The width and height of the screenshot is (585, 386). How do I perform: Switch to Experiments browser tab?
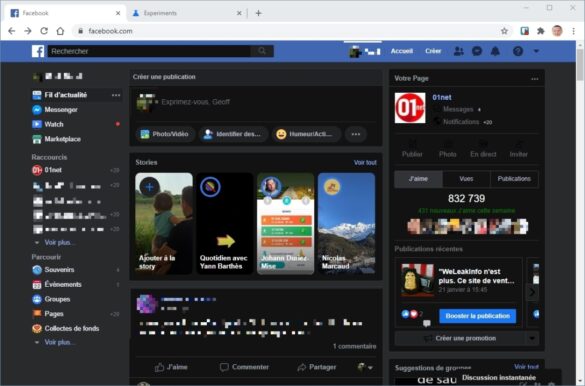click(x=187, y=13)
